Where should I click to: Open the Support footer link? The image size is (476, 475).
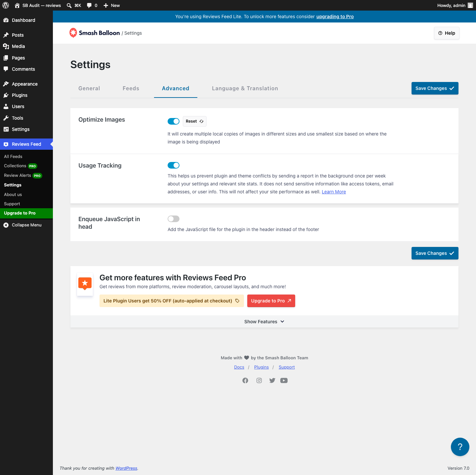click(x=287, y=367)
